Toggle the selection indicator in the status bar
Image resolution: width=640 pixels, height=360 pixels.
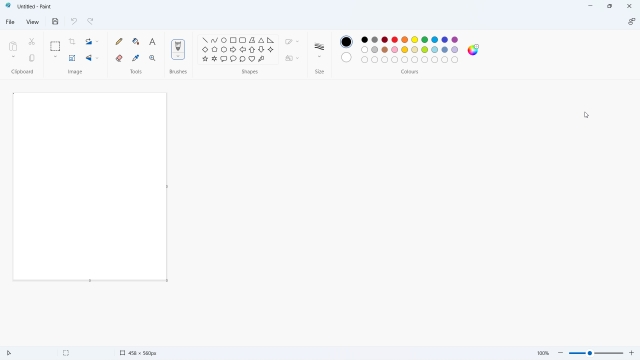click(x=66, y=353)
